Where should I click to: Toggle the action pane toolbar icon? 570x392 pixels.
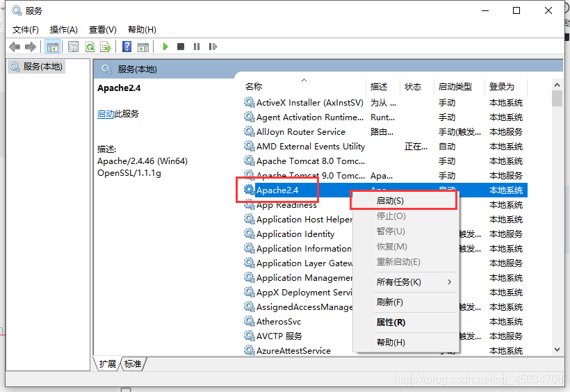point(143,47)
